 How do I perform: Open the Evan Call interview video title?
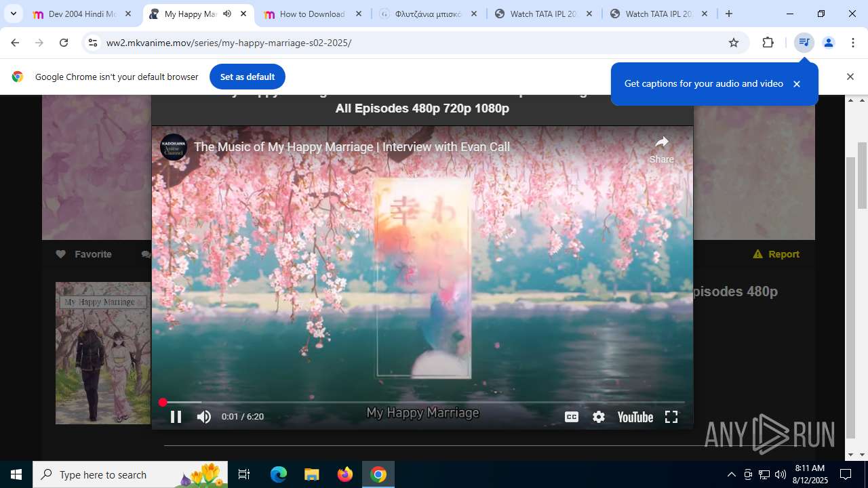point(352,146)
